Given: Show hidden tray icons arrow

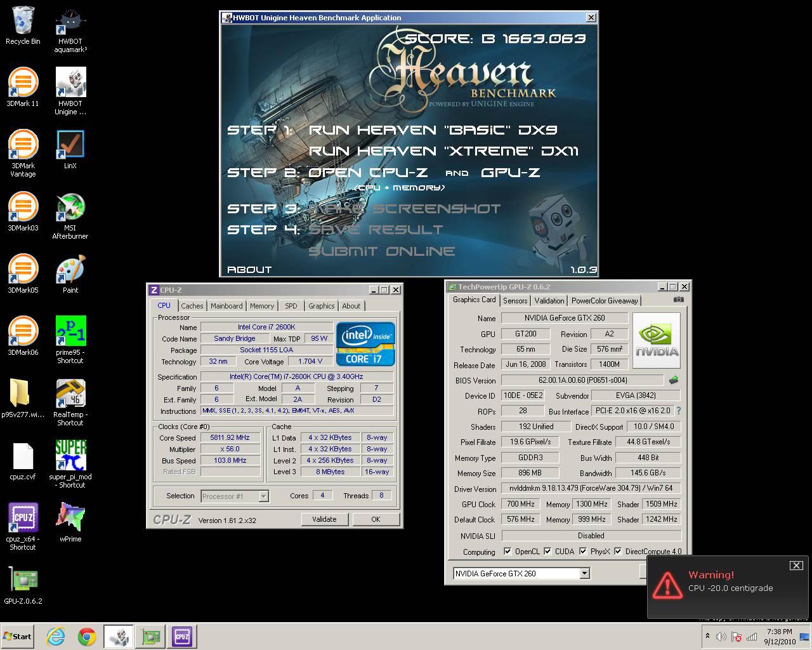Looking at the screenshot, I should click(x=707, y=636).
